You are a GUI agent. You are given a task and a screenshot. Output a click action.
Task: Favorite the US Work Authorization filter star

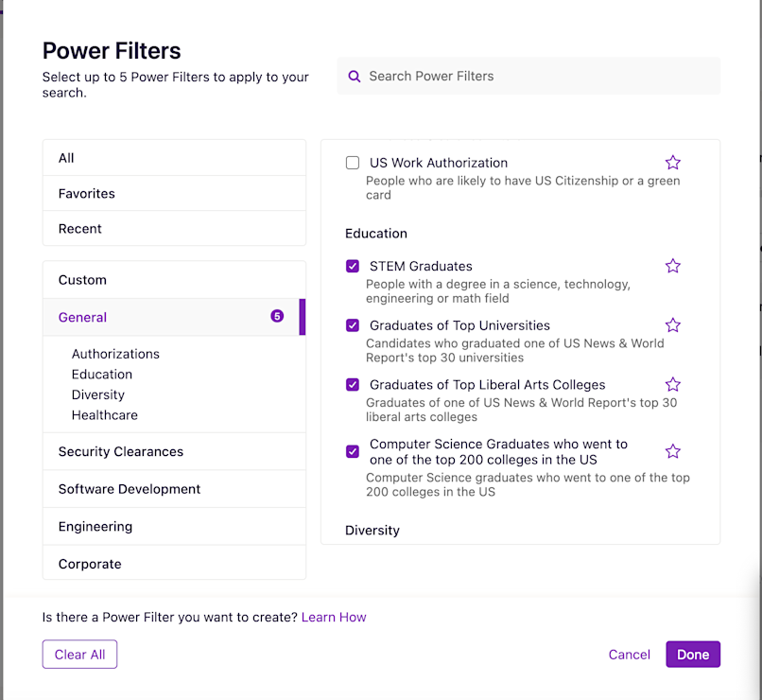[x=673, y=163]
